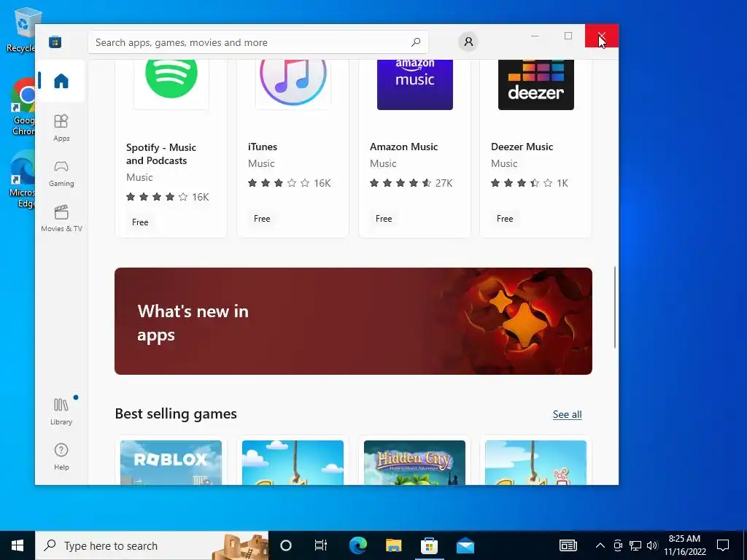This screenshot has width=747, height=560.
Task: Click Free button on Amazon Music card
Action: coord(384,219)
